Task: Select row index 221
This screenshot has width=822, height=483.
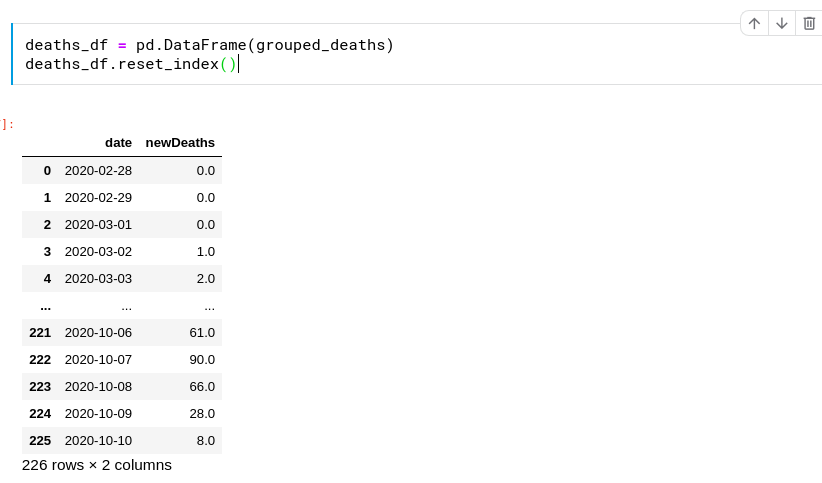Action: pyautogui.click(x=40, y=332)
